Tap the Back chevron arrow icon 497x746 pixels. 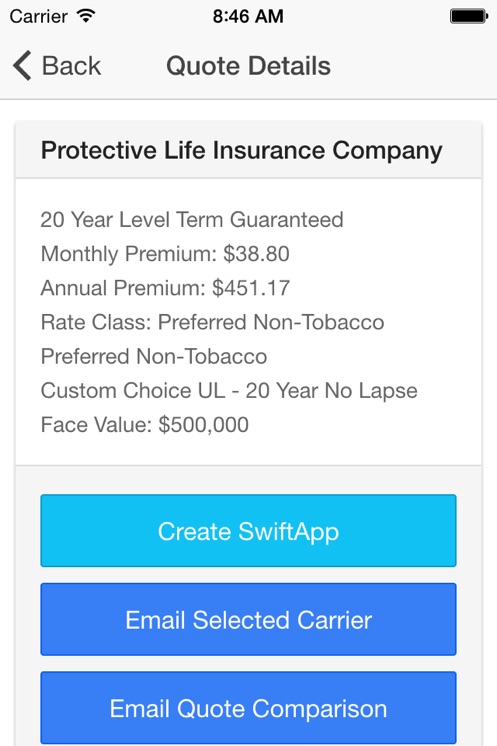(x=22, y=66)
